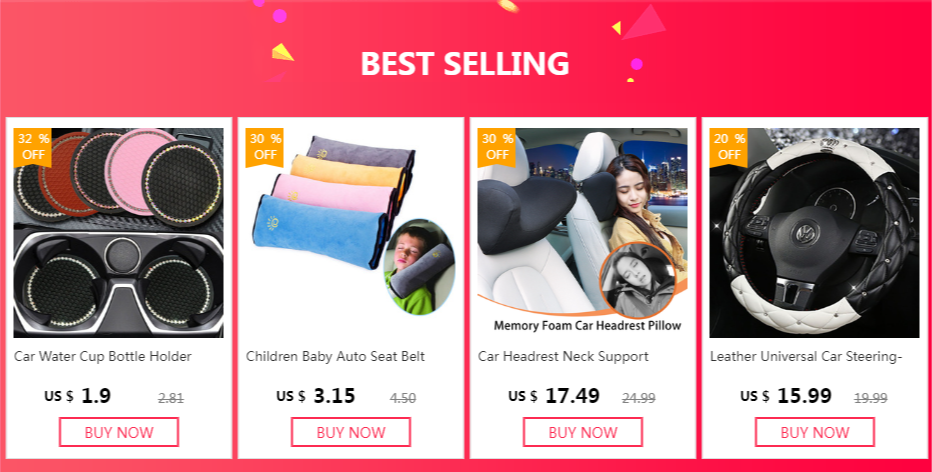Click the 30% OFF badge on seat belt pillow
This screenshot has width=932, height=472.
pyautogui.click(x=265, y=147)
